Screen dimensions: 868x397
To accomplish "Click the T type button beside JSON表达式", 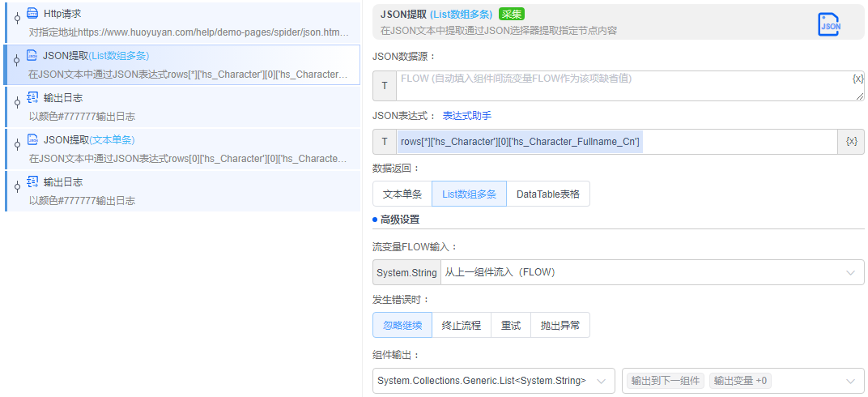I will point(385,142).
